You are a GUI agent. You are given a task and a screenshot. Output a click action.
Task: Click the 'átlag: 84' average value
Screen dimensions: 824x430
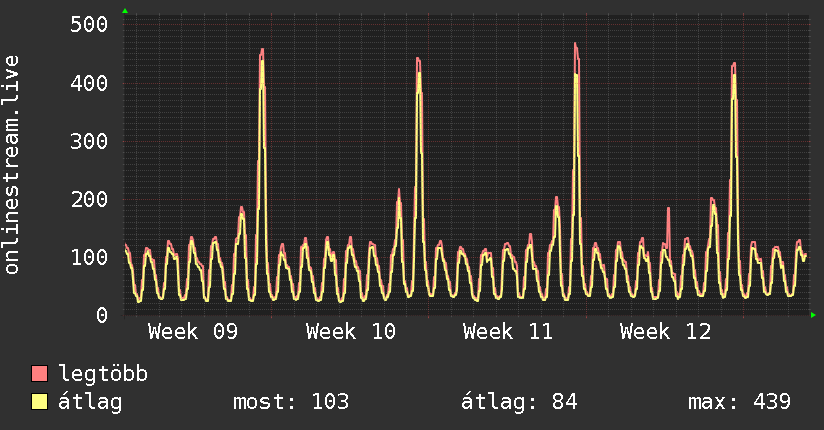click(x=519, y=402)
